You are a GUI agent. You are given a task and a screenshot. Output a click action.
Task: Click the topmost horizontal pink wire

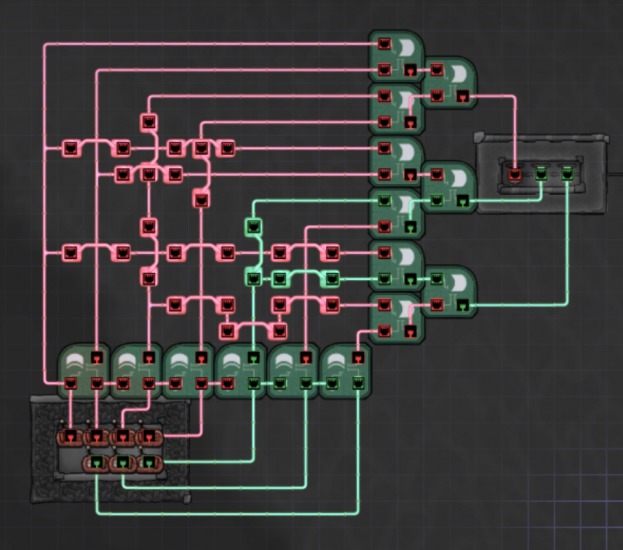click(x=211, y=44)
